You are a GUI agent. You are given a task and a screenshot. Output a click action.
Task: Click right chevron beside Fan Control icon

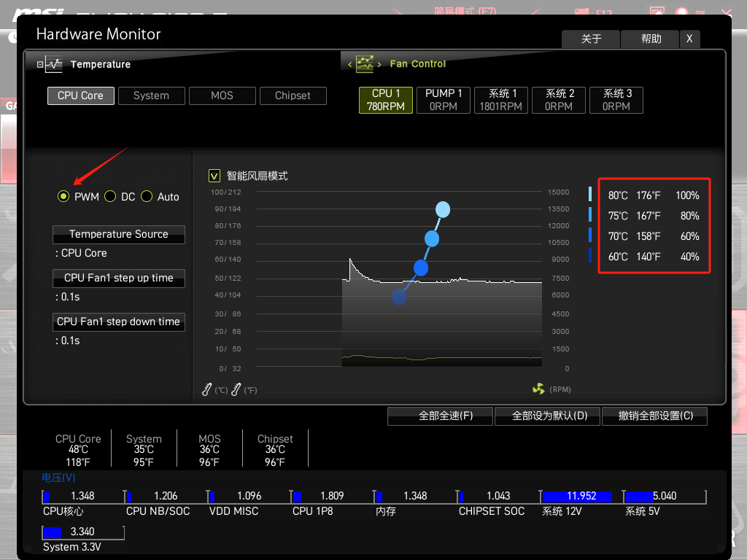click(x=379, y=64)
